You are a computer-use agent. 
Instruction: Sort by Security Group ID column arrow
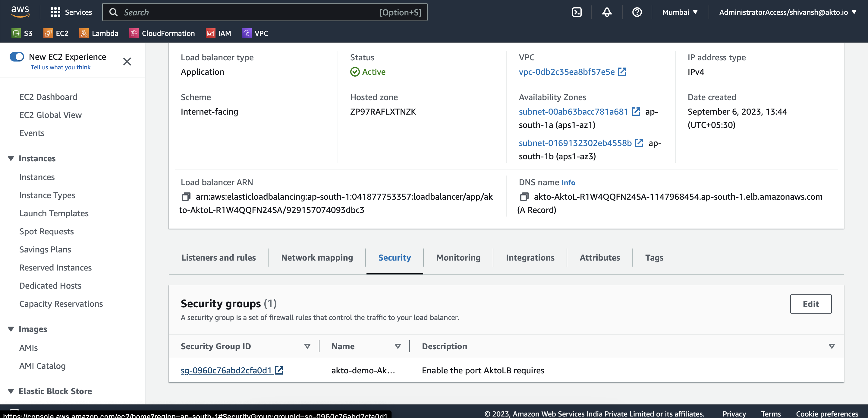pos(307,346)
